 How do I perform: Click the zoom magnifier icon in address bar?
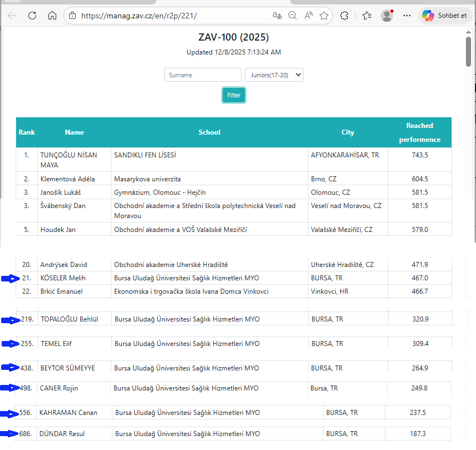[x=292, y=16]
